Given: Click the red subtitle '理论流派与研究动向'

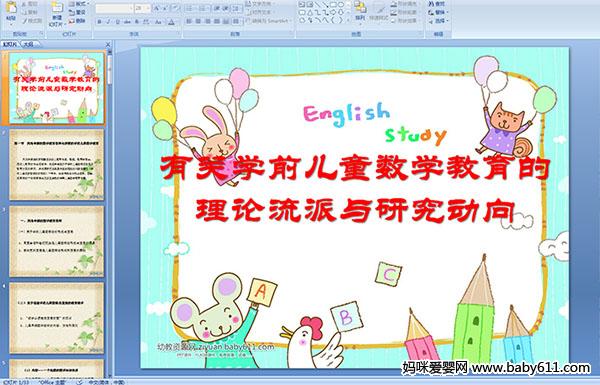Looking at the screenshot, I should tap(355, 210).
